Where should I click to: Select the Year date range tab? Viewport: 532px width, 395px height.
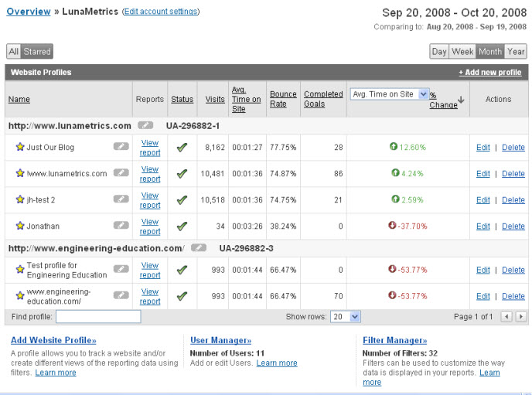coord(516,52)
